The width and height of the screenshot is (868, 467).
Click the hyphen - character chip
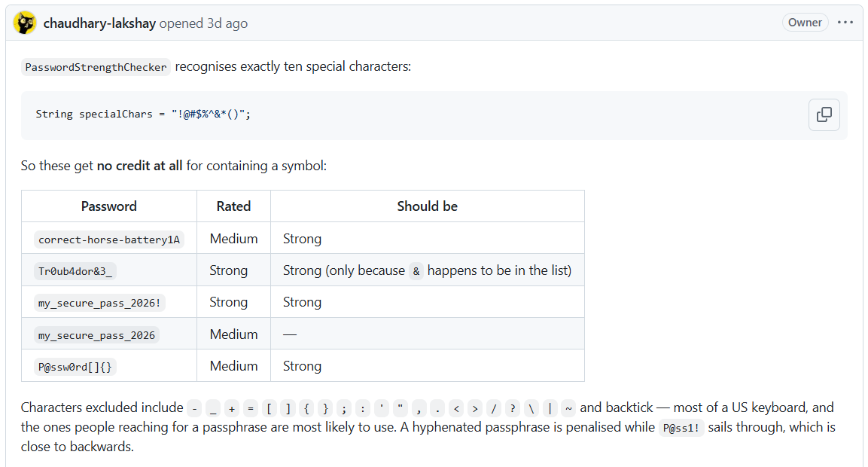pyautogui.click(x=194, y=408)
